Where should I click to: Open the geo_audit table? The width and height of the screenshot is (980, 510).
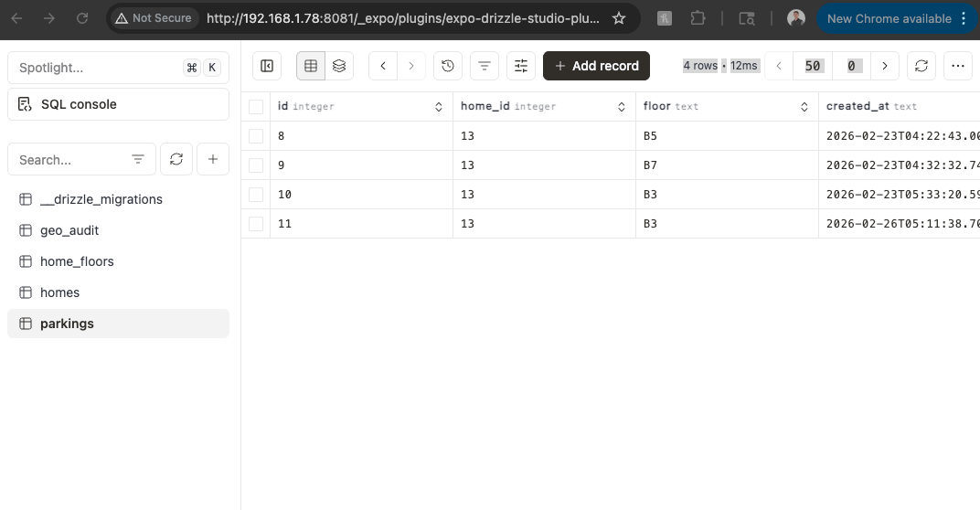tap(118, 230)
